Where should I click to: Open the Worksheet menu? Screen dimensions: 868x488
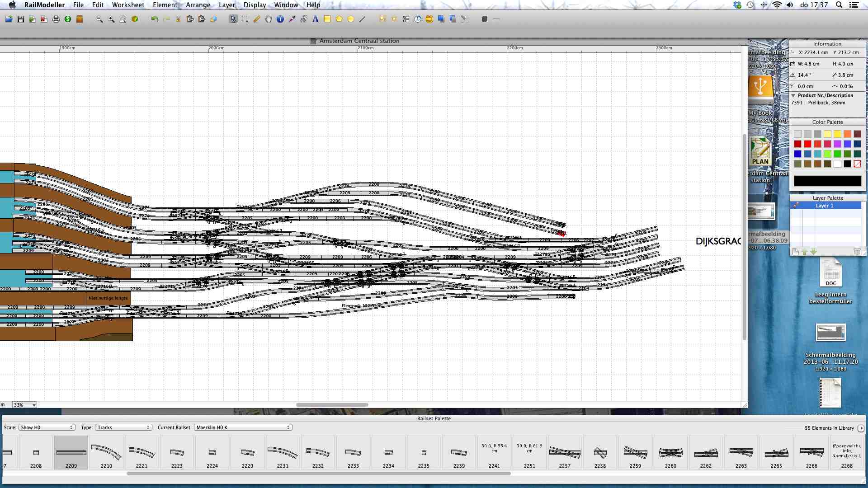tap(128, 5)
